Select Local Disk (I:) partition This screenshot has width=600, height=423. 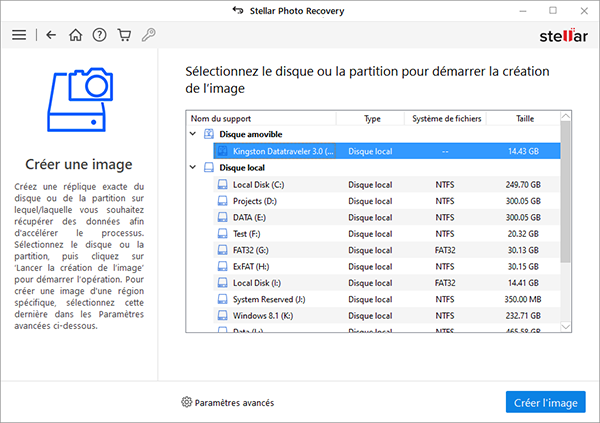(x=387, y=283)
